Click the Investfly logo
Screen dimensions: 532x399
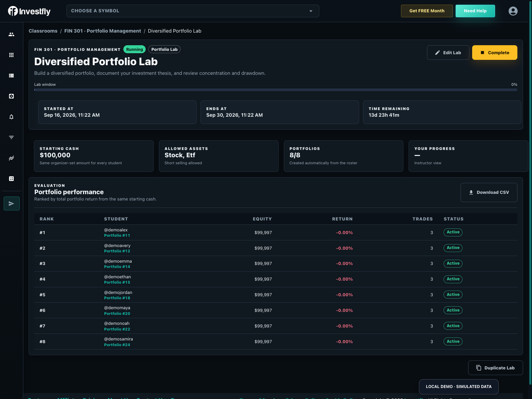pos(29,11)
